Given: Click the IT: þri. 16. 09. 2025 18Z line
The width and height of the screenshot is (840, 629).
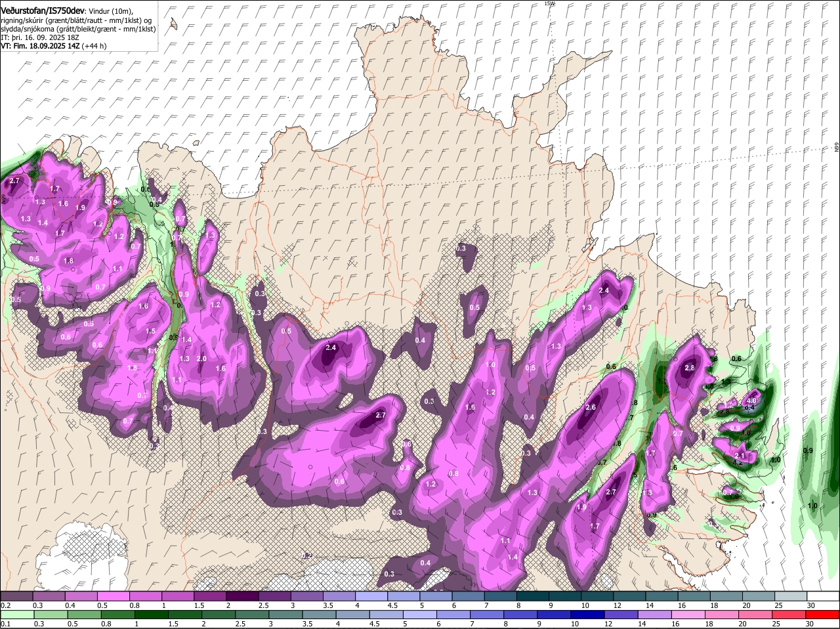Looking at the screenshot, I should pos(41,37).
